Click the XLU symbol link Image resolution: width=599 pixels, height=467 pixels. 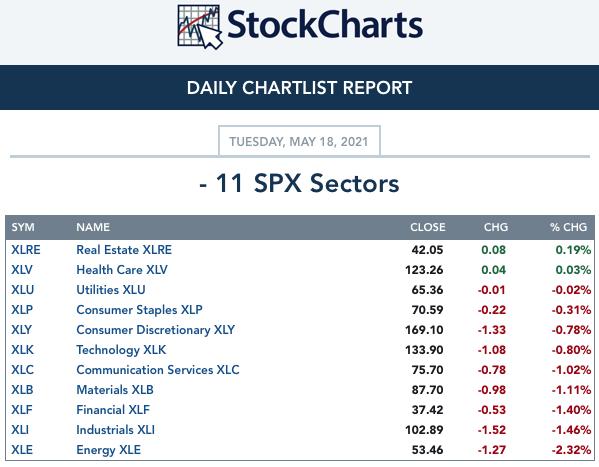23,290
